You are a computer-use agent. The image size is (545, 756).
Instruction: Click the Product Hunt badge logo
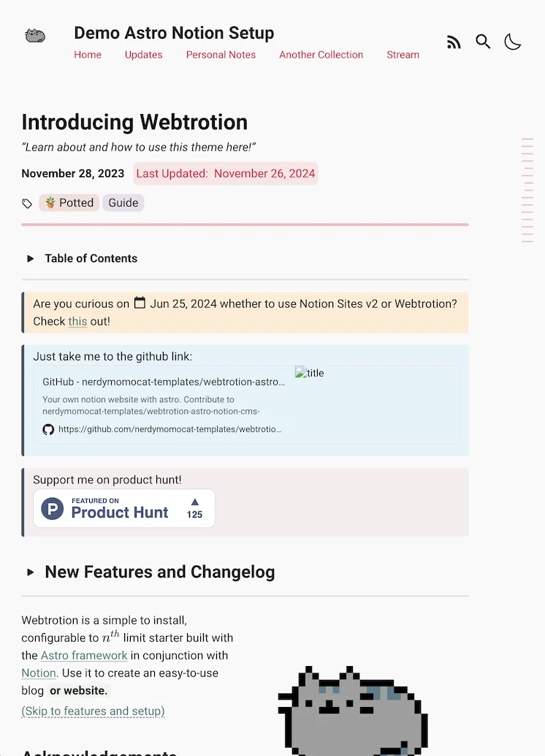pos(52,508)
